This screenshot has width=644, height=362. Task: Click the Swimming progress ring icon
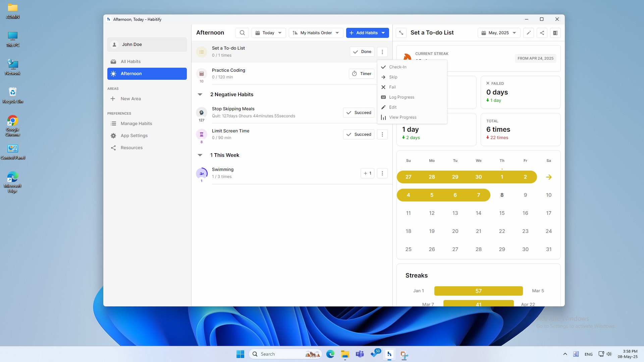click(202, 173)
